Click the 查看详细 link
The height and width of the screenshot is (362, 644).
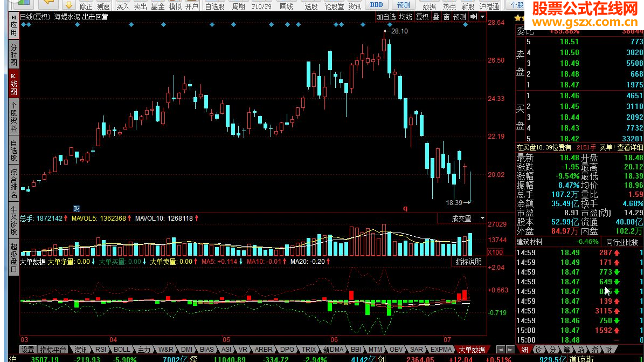click(x=630, y=147)
